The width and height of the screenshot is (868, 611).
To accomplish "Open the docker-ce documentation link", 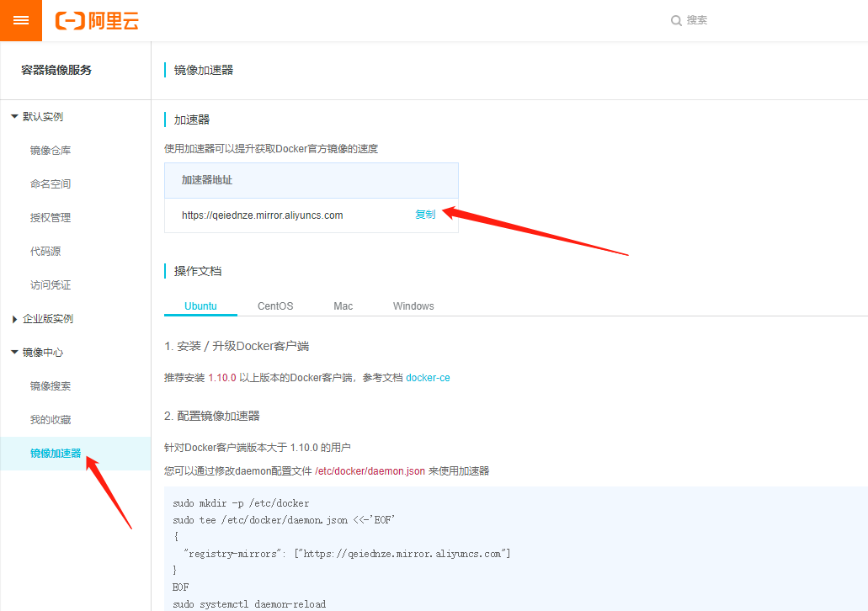I will 428,377.
